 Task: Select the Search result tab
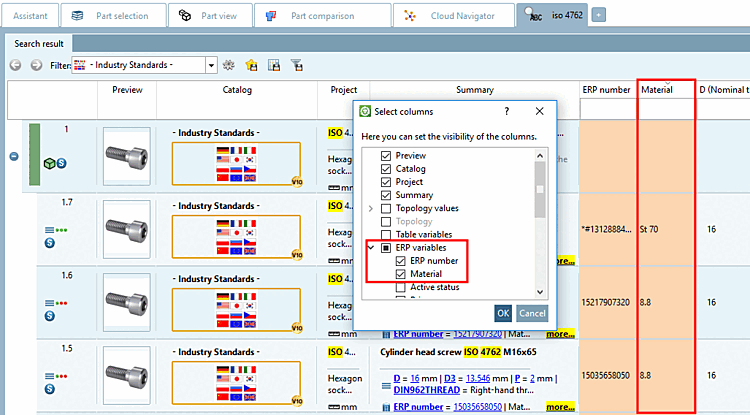[x=39, y=44]
